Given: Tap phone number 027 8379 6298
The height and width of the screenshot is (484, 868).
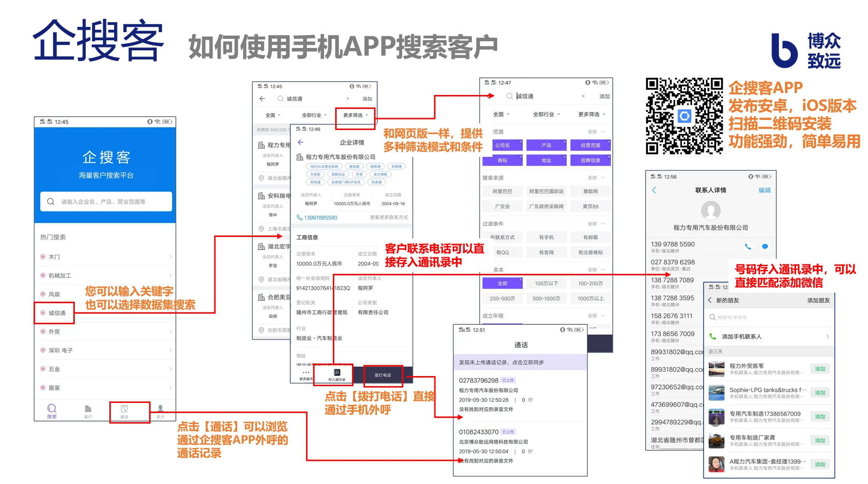Looking at the screenshot, I should [672, 262].
